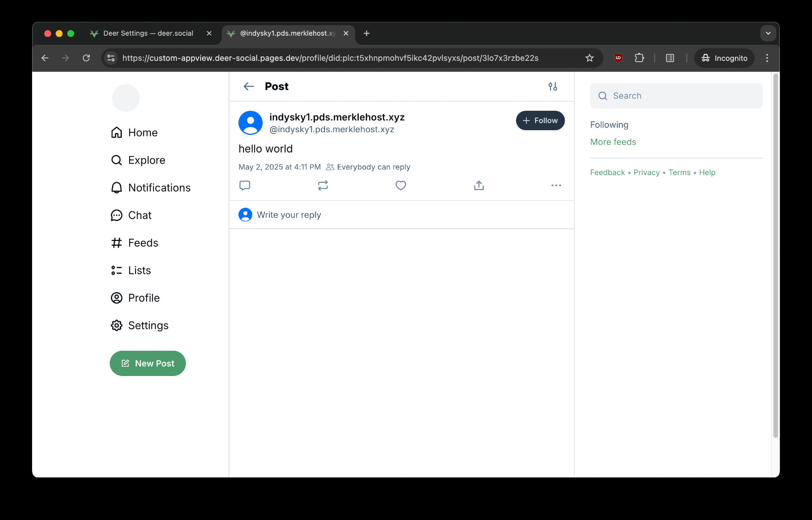
Task: Open Chrome three-dot menu
Action: [x=767, y=58]
